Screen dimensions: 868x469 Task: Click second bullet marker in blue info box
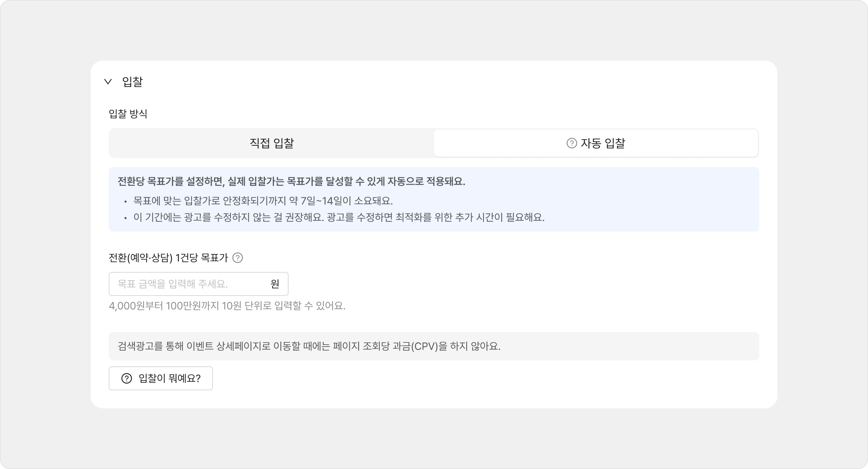125,218
